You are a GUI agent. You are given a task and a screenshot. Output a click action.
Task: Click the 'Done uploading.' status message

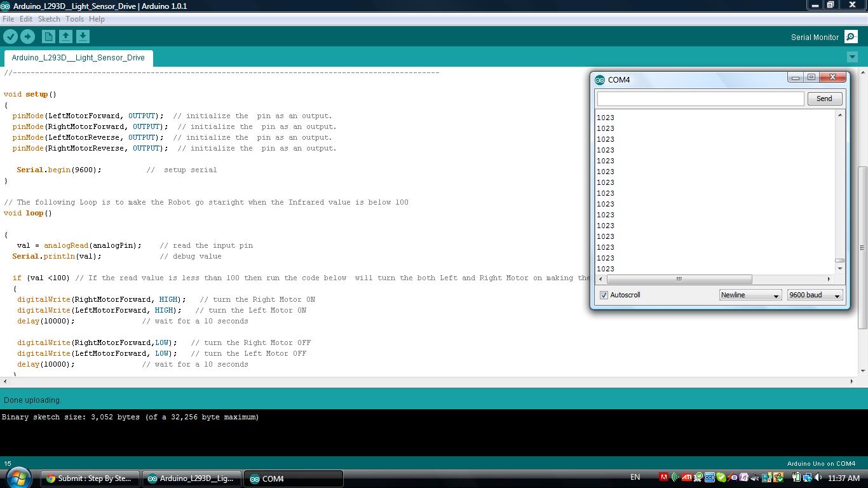click(32, 400)
